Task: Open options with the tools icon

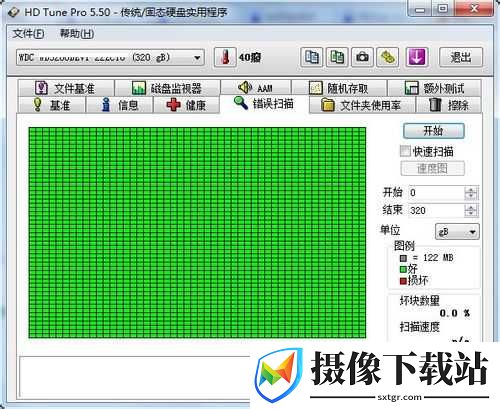Action: [x=388, y=57]
